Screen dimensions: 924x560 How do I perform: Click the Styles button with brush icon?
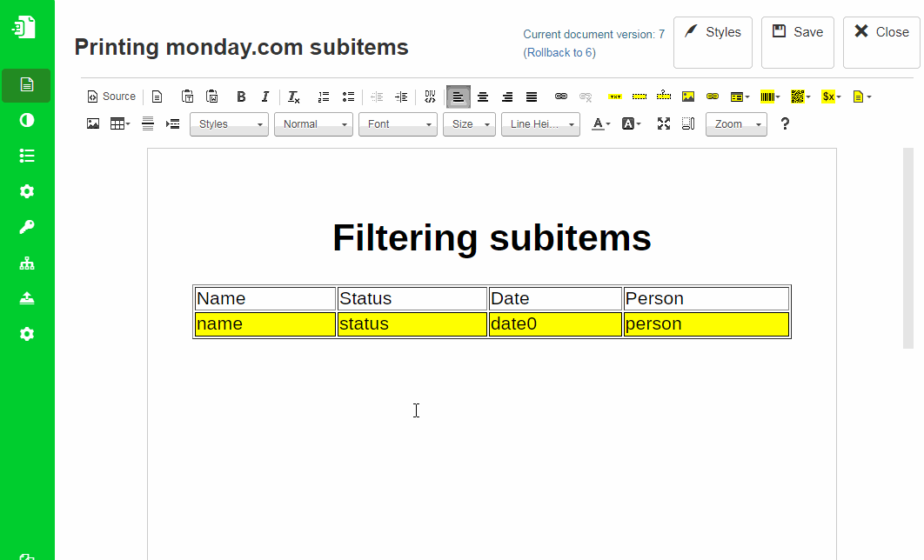[x=713, y=43]
